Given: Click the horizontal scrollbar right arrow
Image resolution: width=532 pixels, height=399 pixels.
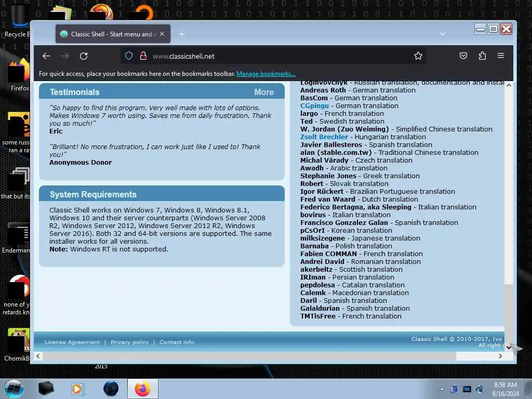Looking at the screenshot, I should (500, 356).
